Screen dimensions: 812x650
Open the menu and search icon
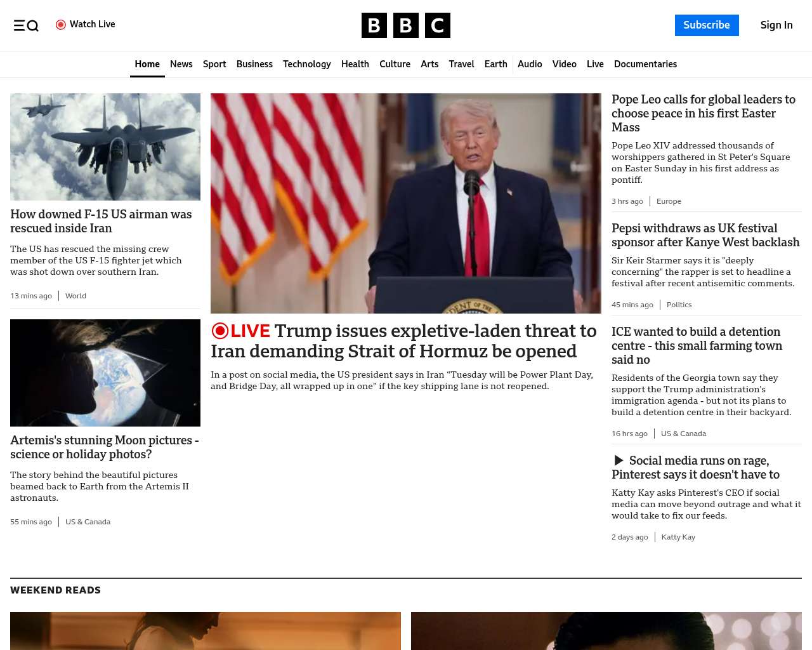[26, 25]
